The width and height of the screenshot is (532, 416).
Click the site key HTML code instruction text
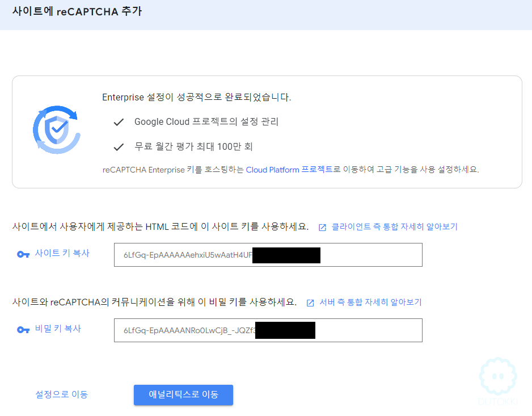coord(161,226)
